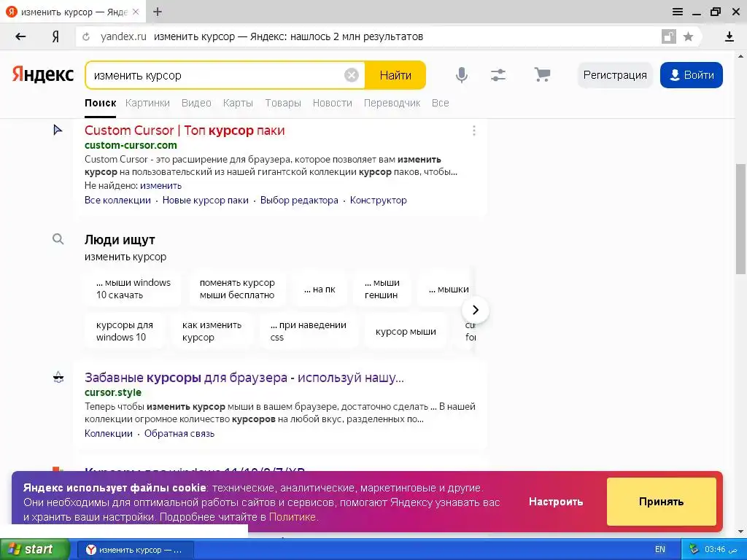Bookmark the page with the star icon
This screenshot has width=747, height=560.
688,36
